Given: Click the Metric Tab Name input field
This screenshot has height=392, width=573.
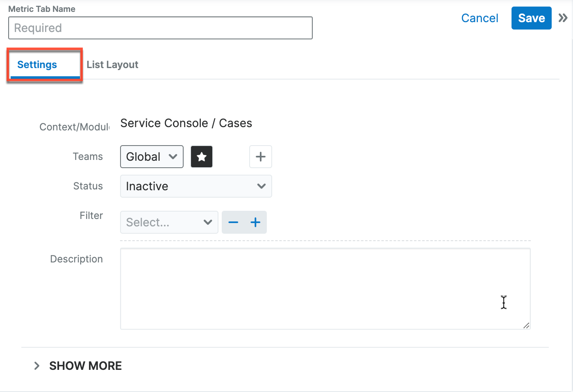Looking at the screenshot, I should click(x=160, y=28).
